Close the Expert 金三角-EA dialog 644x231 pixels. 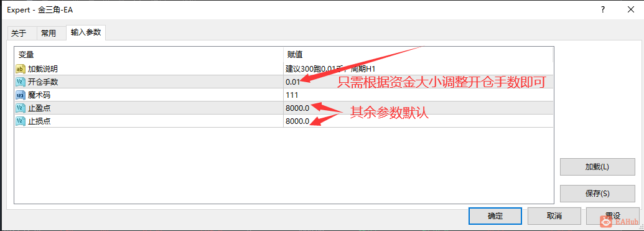[630, 9]
